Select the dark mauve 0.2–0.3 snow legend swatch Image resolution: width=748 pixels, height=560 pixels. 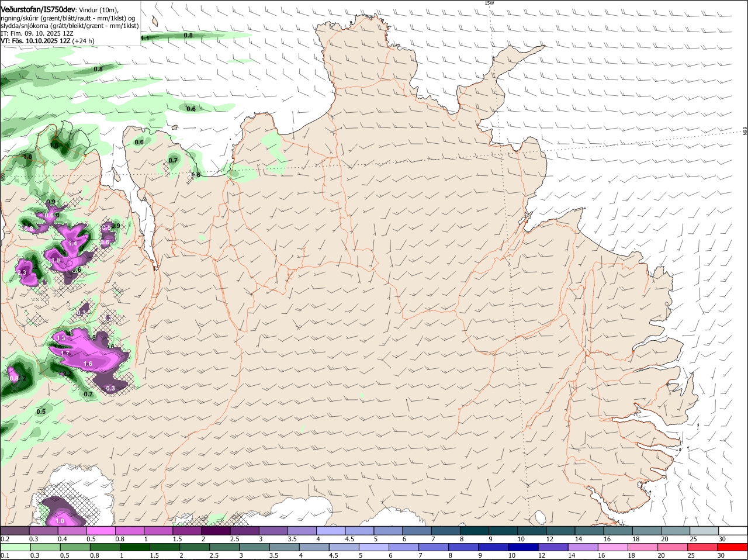[15, 530]
